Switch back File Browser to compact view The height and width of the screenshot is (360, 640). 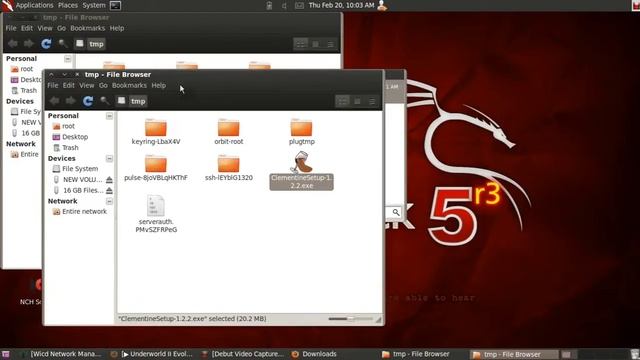coord(330,44)
